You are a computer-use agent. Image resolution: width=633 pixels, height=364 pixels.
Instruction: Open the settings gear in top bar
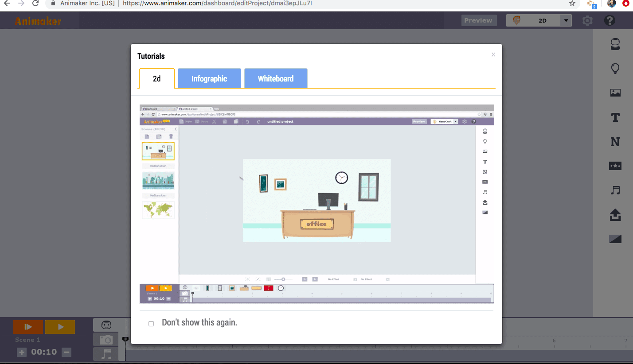click(587, 20)
